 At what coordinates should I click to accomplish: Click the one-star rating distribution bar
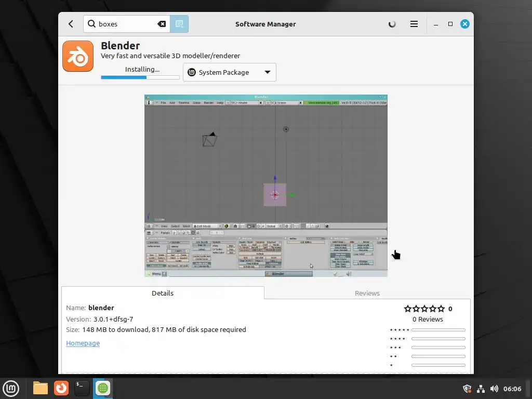438,365
